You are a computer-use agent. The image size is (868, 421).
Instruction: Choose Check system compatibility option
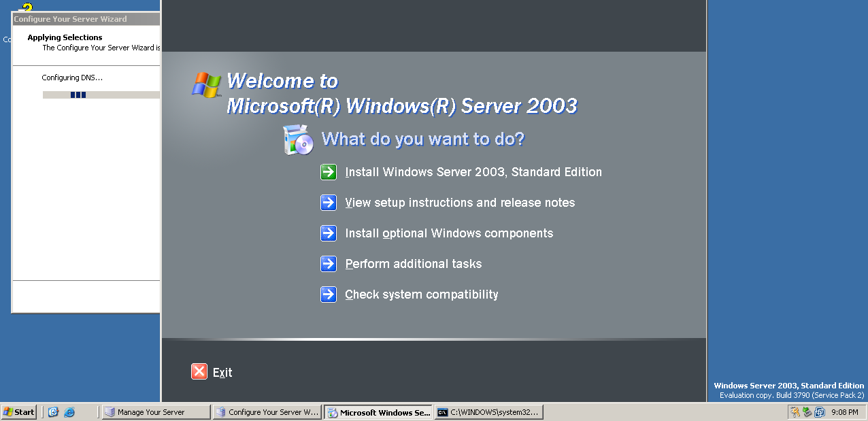point(422,294)
